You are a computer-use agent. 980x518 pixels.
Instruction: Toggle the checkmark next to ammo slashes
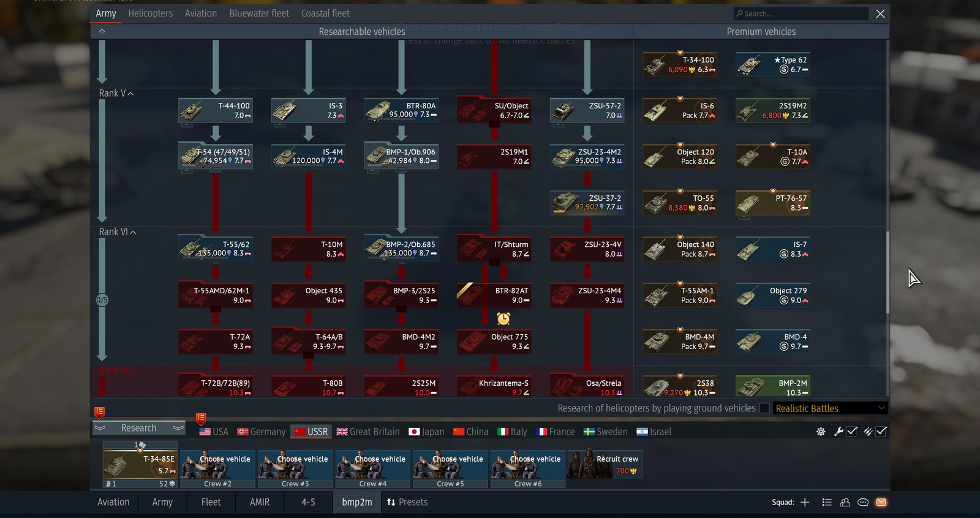[881, 432]
